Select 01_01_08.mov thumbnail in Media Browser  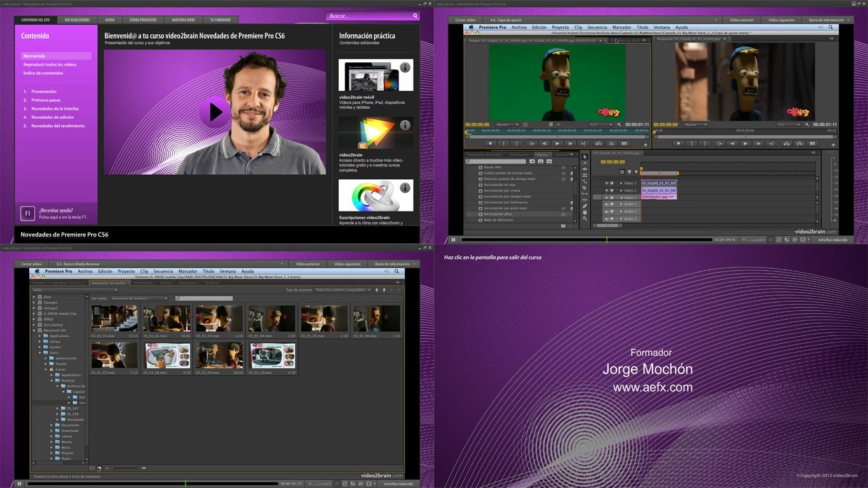[x=167, y=356]
